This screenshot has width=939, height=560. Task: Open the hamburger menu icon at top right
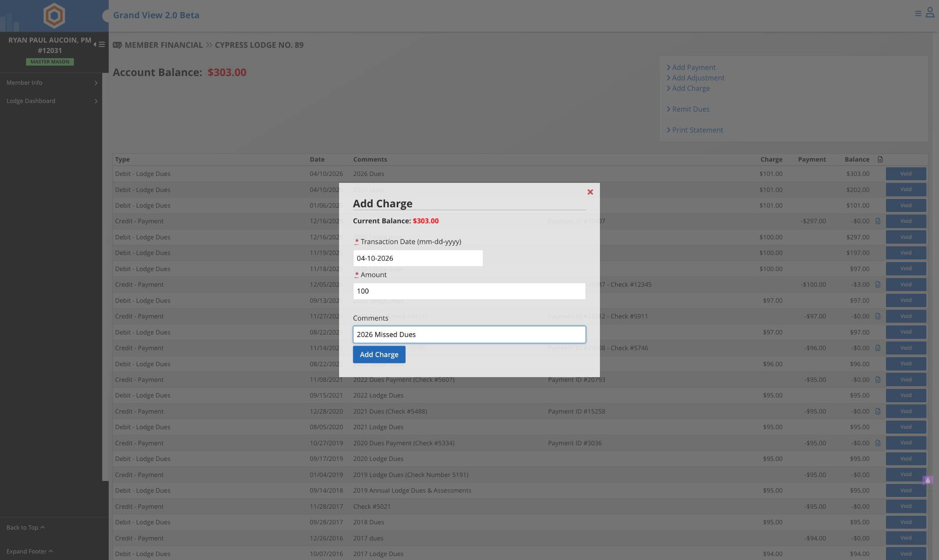pos(918,13)
